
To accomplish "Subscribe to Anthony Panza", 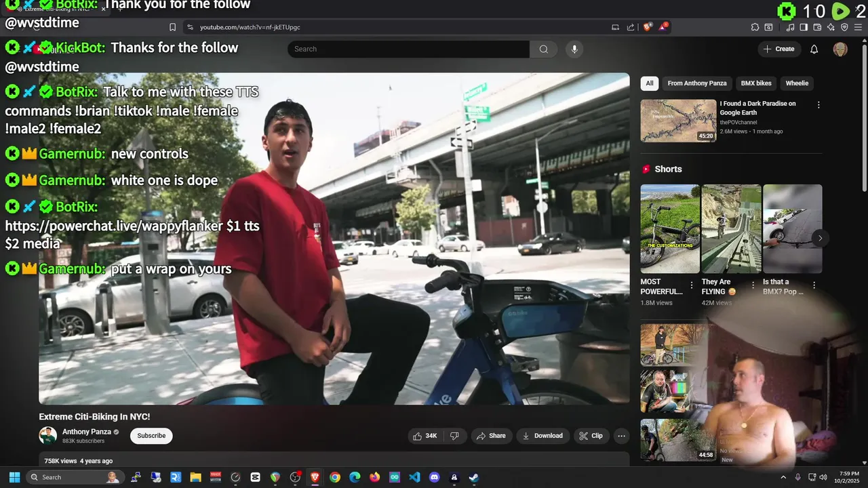I will click(151, 436).
